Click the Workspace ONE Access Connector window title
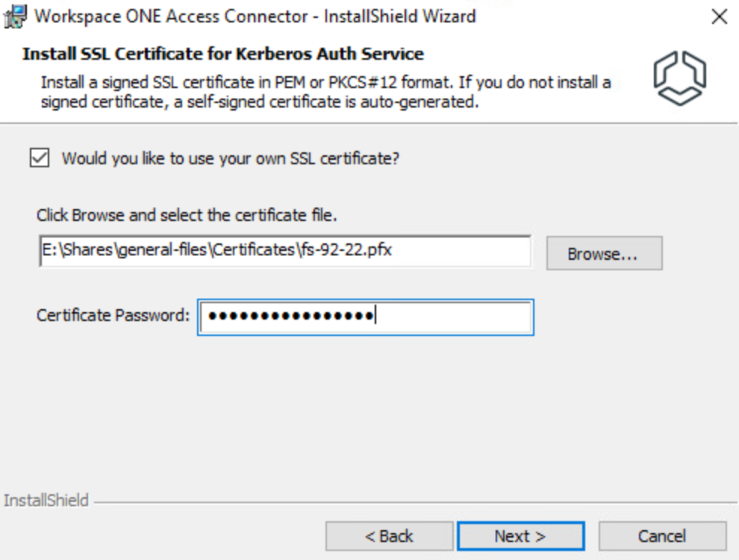Viewport: 739px width, 560px height. 255,16
